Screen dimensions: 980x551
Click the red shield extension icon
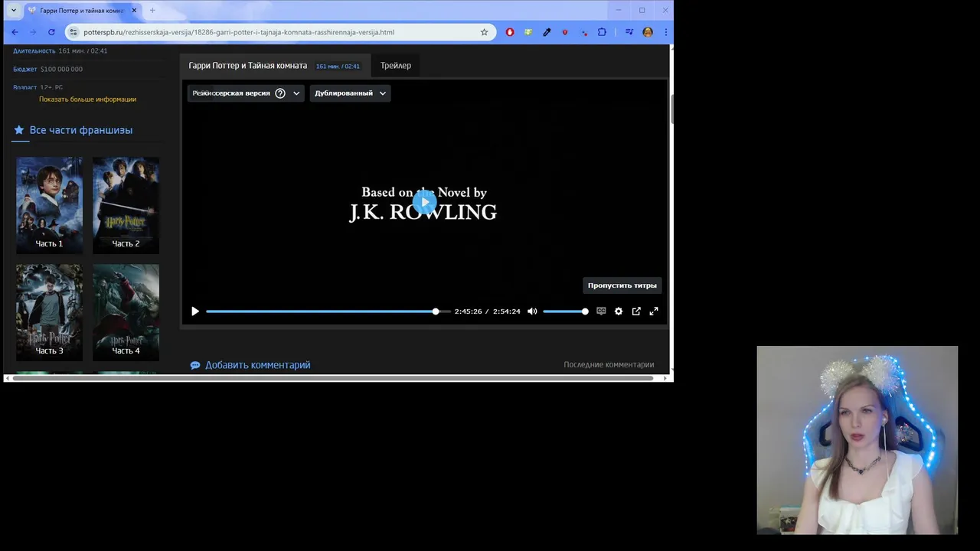(x=565, y=32)
